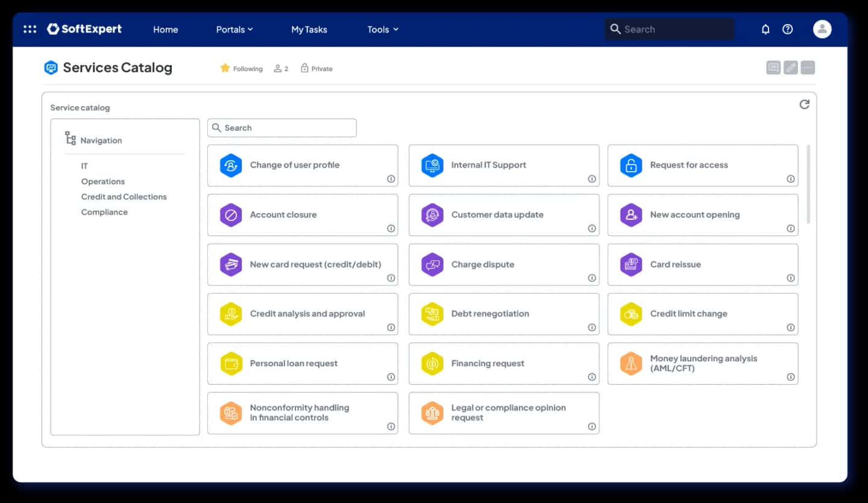
Task: Show info for Change of user profile
Action: [x=391, y=179]
